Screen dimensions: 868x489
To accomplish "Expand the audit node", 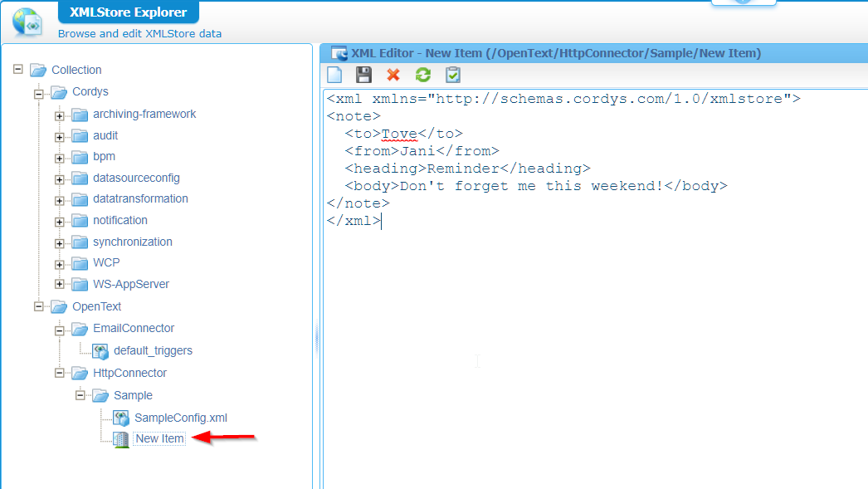I will 59,137.
